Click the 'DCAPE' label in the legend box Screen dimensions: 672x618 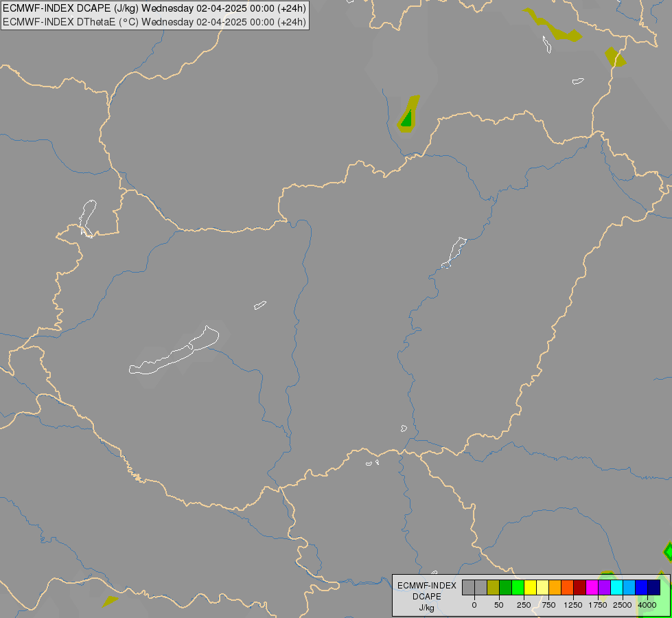(426, 597)
